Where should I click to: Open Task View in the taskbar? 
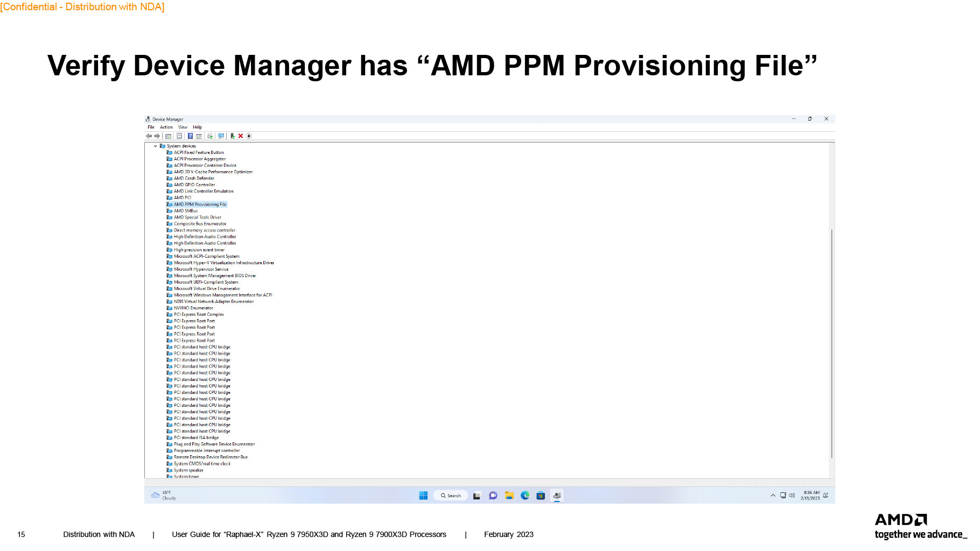[477, 496]
